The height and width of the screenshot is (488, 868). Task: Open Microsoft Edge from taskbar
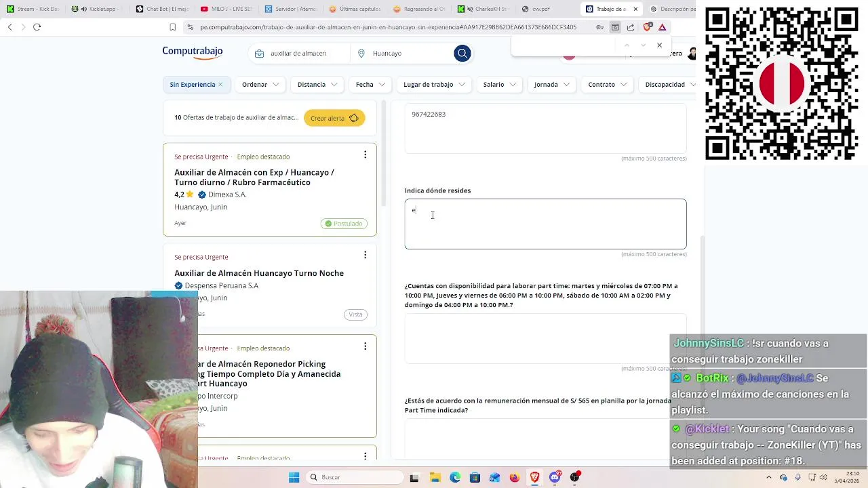[x=455, y=477]
